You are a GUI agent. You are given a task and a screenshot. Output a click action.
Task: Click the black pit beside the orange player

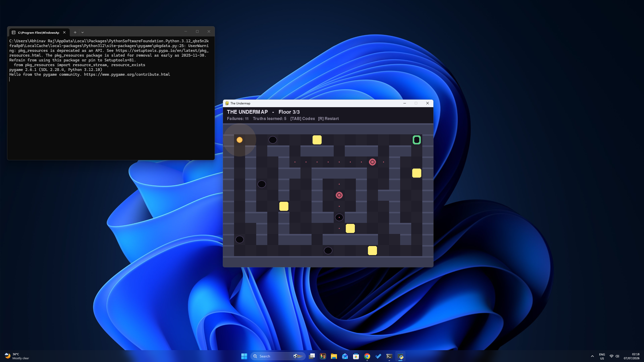point(273,140)
